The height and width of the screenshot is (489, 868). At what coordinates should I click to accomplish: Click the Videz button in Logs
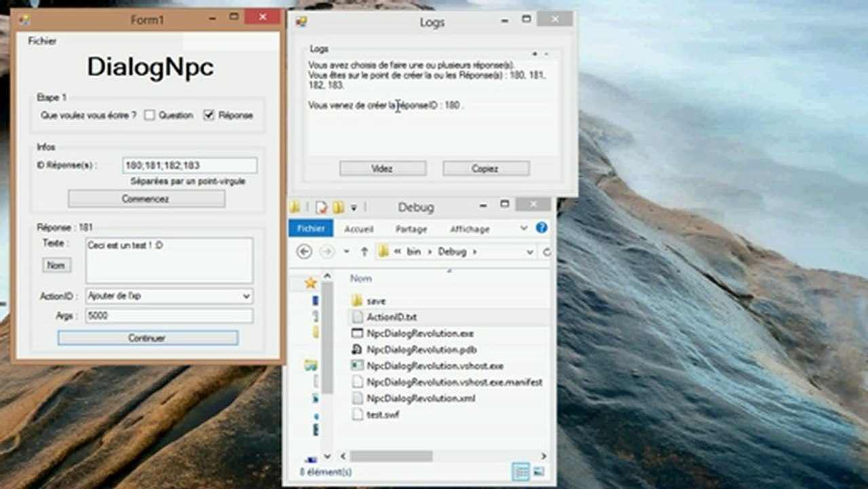[x=383, y=168]
